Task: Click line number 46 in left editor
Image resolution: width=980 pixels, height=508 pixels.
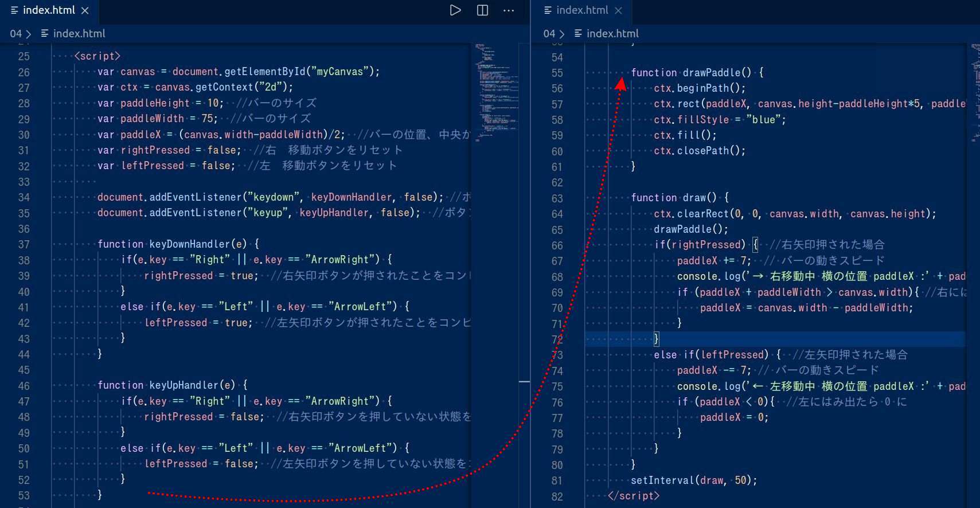Action: (x=24, y=386)
